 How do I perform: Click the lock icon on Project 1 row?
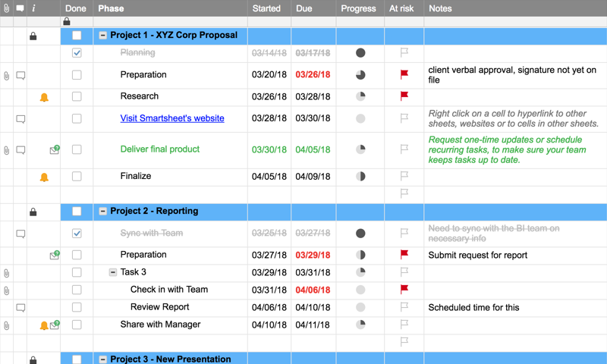(x=33, y=36)
